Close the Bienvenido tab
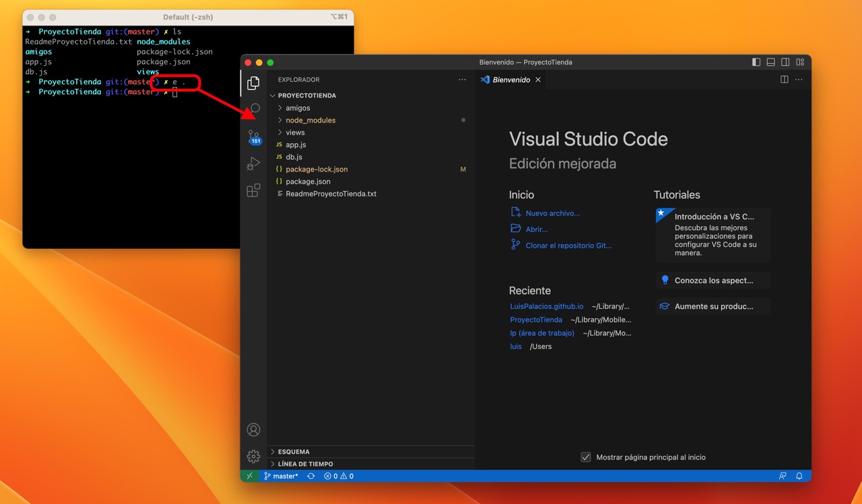Screen dimensions: 862x504 pos(538,79)
